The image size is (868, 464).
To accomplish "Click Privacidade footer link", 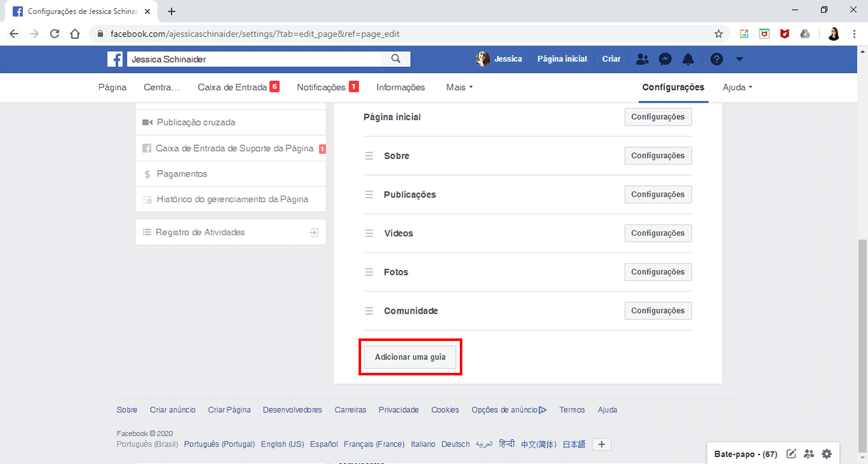I will 399,410.
